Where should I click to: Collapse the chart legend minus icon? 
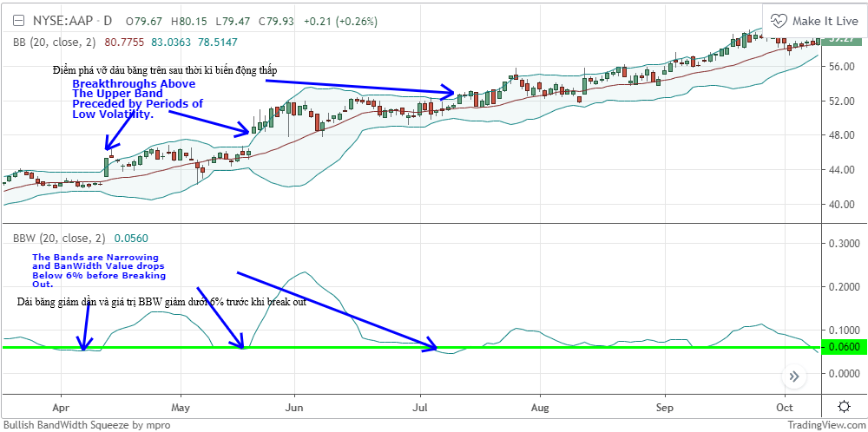point(18,22)
